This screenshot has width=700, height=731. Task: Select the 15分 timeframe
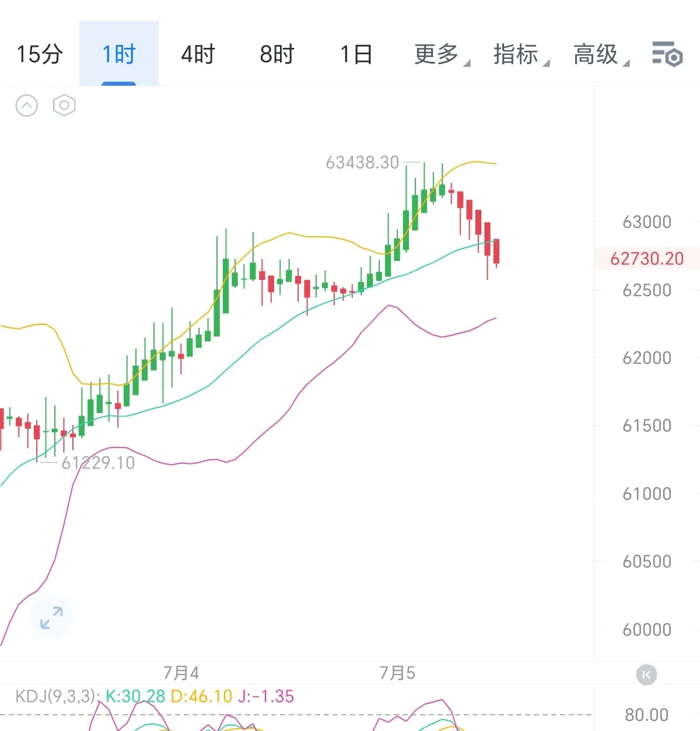(x=39, y=54)
